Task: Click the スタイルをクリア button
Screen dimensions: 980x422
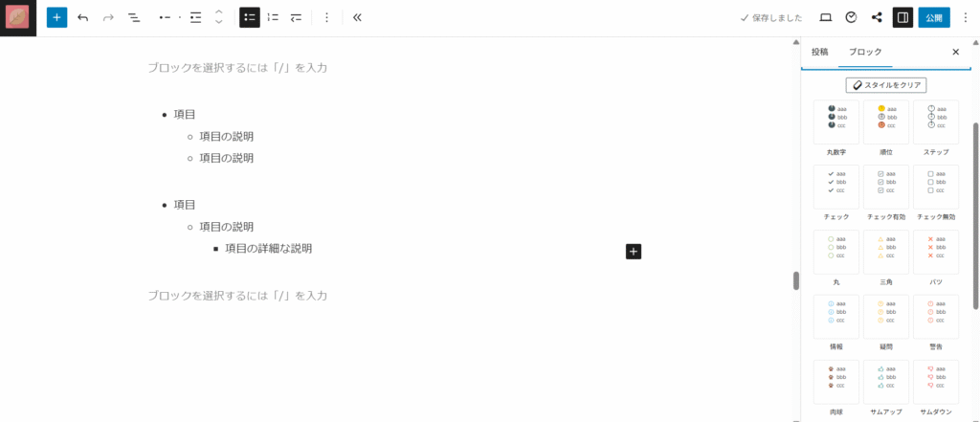Action: 885,85
